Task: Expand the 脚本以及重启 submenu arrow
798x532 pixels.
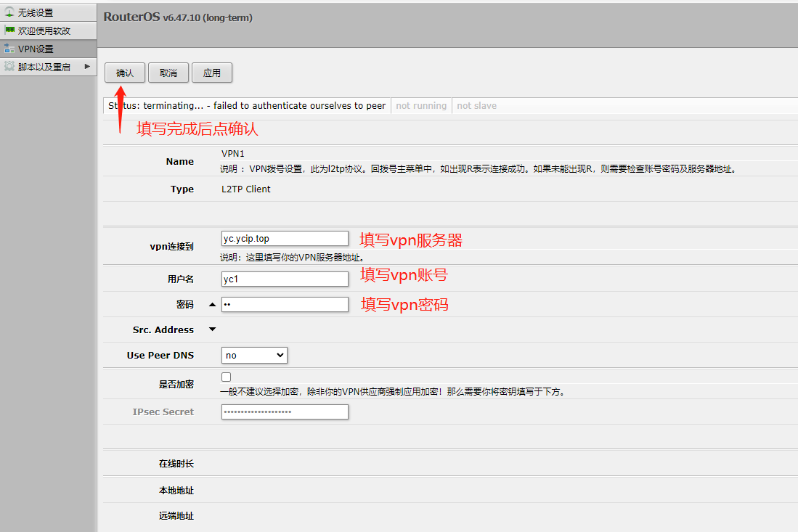Action: tap(87, 67)
